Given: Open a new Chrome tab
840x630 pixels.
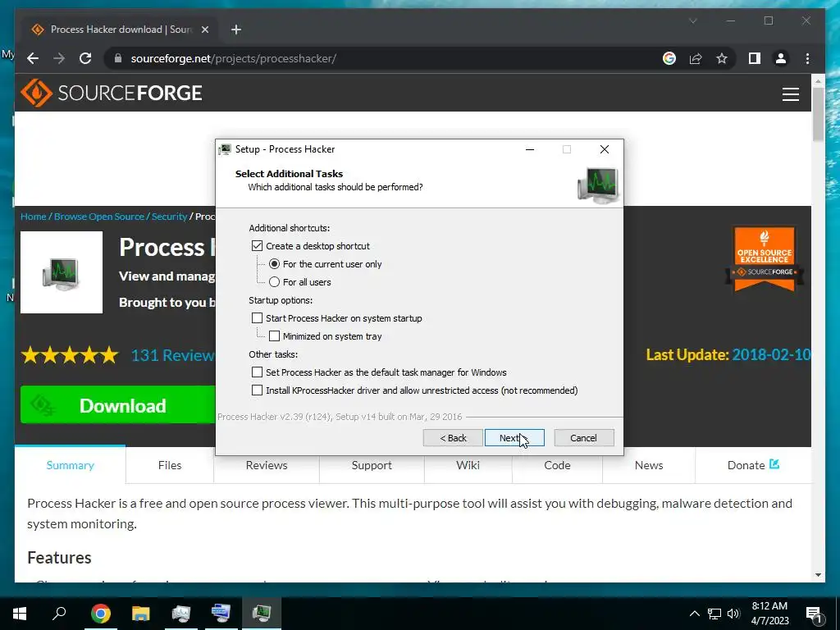Looking at the screenshot, I should (236, 30).
